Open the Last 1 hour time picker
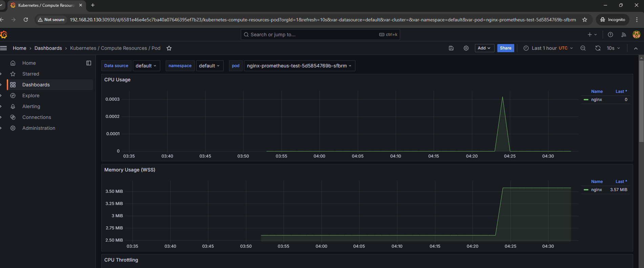The image size is (644, 268). [x=548, y=48]
